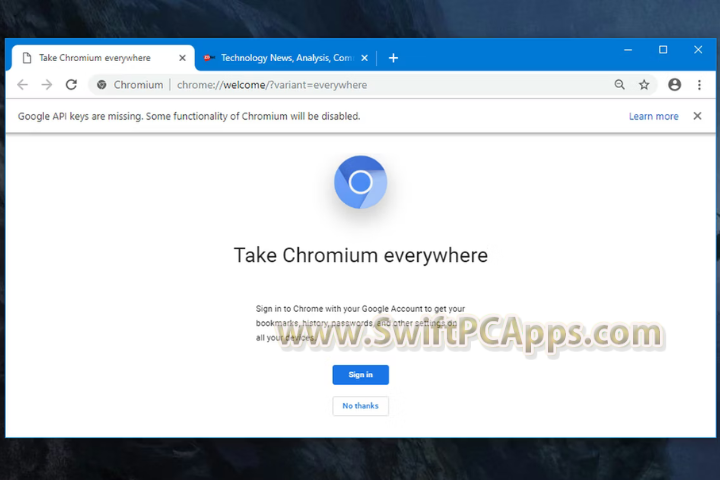Open the three-dot Chromium menu

click(x=699, y=85)
